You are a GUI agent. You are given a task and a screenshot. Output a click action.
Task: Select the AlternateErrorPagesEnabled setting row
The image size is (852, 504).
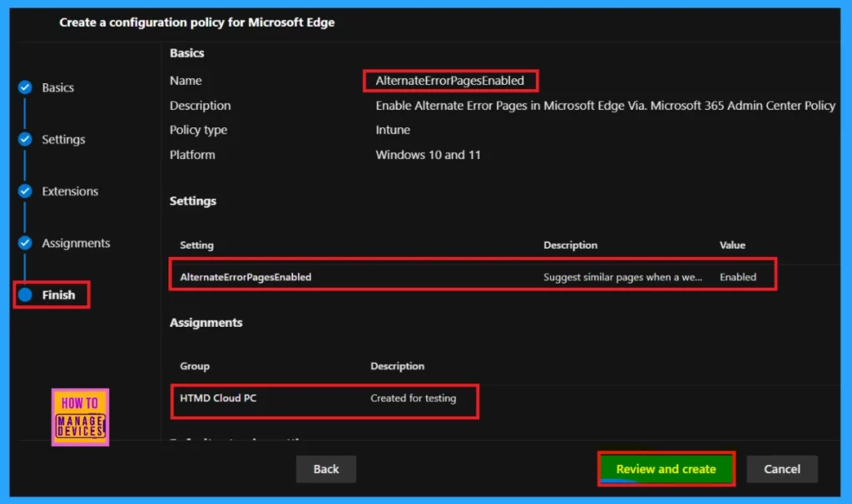click(473, 277)
